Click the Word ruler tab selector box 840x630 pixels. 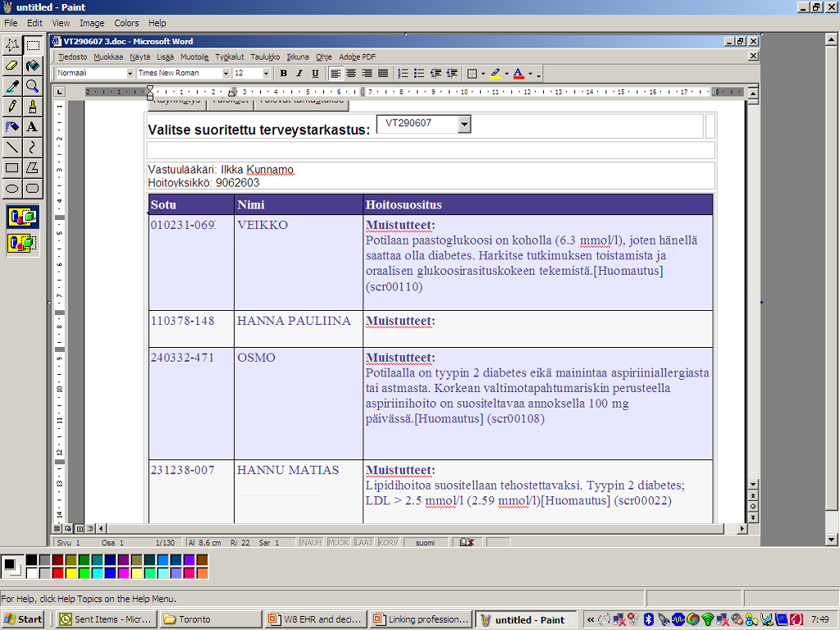pos(59,92)
